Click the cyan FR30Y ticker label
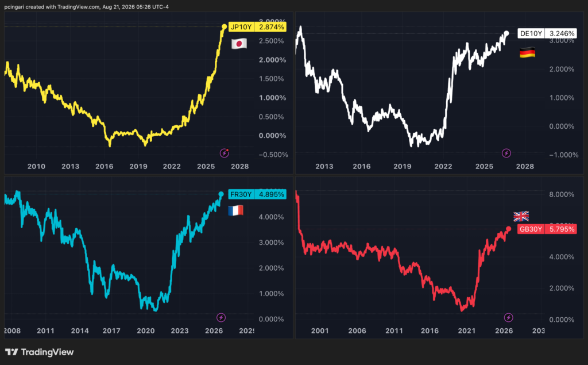Screen dimensions: 588x365 pyautogui.click(x=241, y=194)
